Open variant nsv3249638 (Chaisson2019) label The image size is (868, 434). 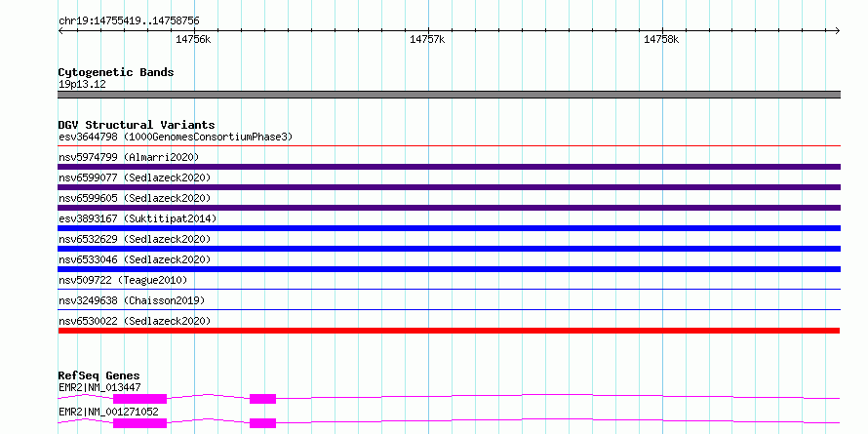tap(132, 300)
